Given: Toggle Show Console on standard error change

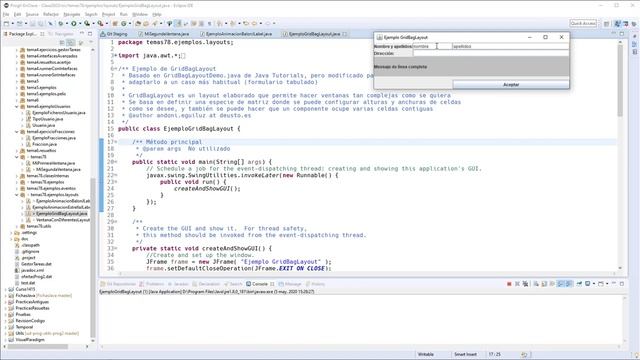Looking at the screenshot, I should pos(569,284).
